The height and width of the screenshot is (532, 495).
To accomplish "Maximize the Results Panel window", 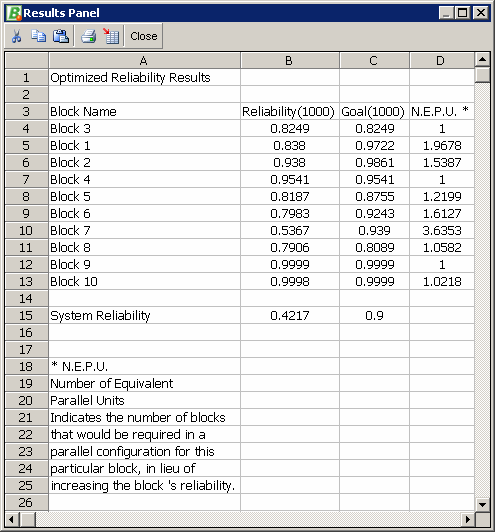I will click(x=462, y=13).
